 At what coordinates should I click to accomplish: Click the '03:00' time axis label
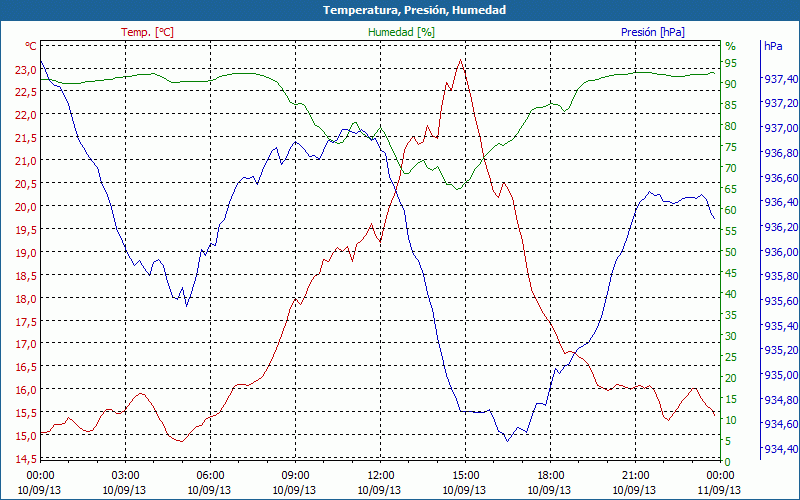tap(125, 476)
